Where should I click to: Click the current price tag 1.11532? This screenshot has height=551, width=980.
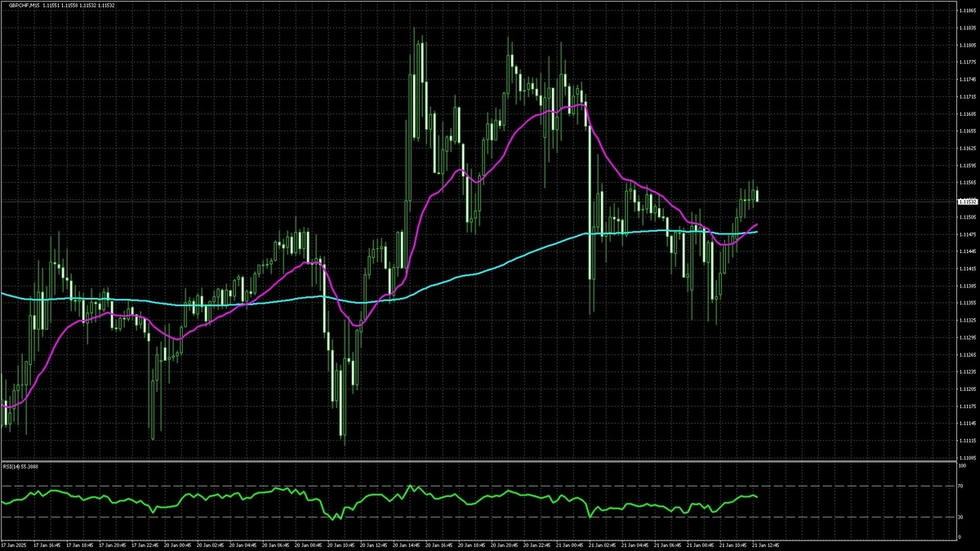pos(967,201)
